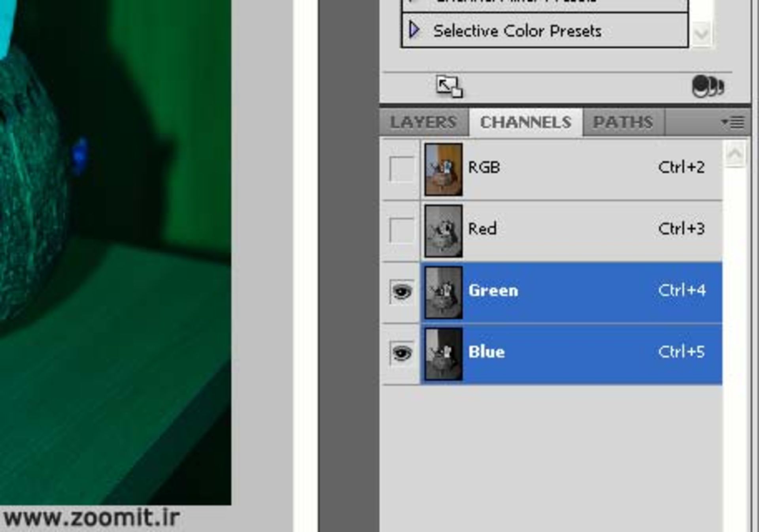Screen dimensions: 759x532
Task: Click the RGB channel thumbnail
Action: (443, 167)
